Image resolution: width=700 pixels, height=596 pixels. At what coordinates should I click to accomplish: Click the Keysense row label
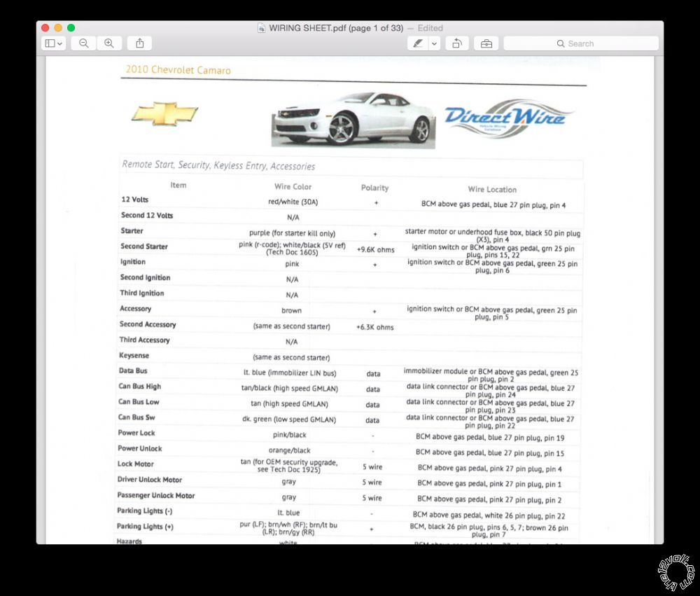tap(134, 356)
